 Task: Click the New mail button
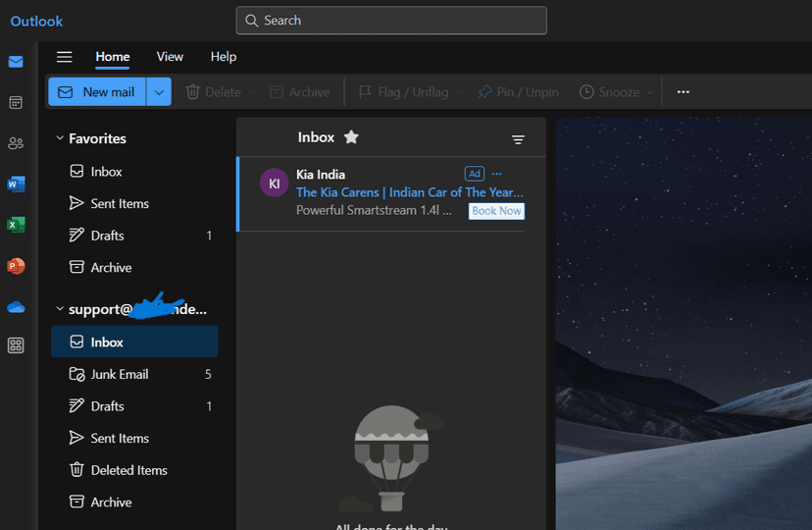click(x=97, y=92)
